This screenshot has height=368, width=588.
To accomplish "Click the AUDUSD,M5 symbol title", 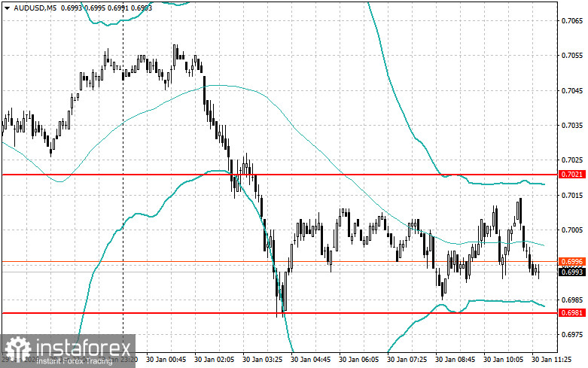I will click(x=35, y=8).
